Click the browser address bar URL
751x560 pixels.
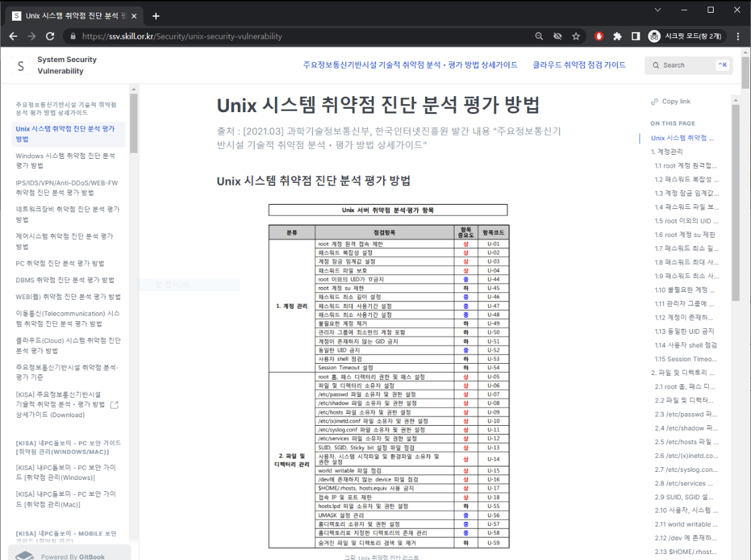click(x=182, y=37)
